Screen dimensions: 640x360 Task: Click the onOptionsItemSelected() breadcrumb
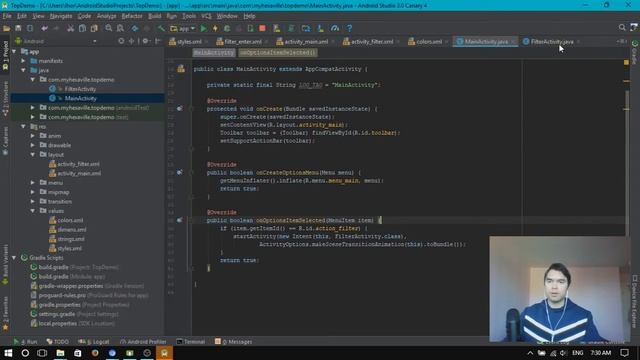coord(278,53)
